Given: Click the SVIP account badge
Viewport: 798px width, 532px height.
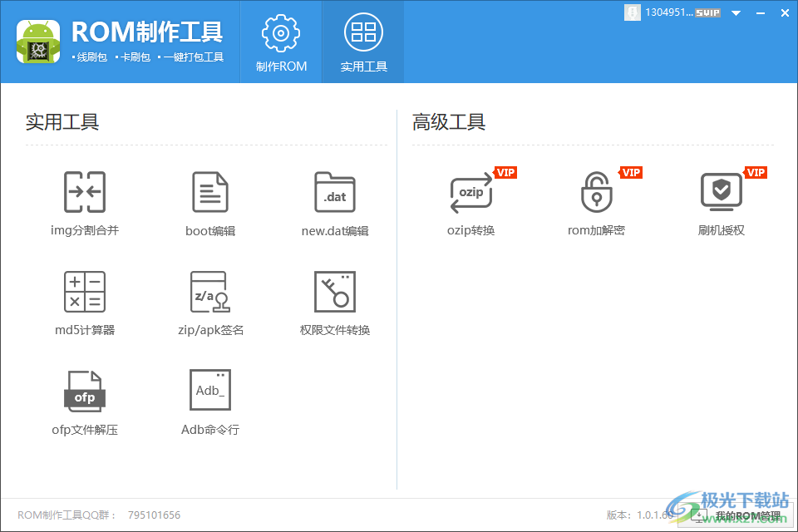Looking at the screenshot, I should point(707,12).
